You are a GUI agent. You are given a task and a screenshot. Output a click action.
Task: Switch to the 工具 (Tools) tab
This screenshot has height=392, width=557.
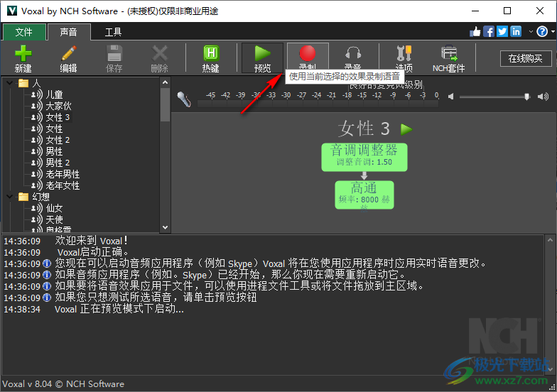pyautogui.click(x=114, y=33)
